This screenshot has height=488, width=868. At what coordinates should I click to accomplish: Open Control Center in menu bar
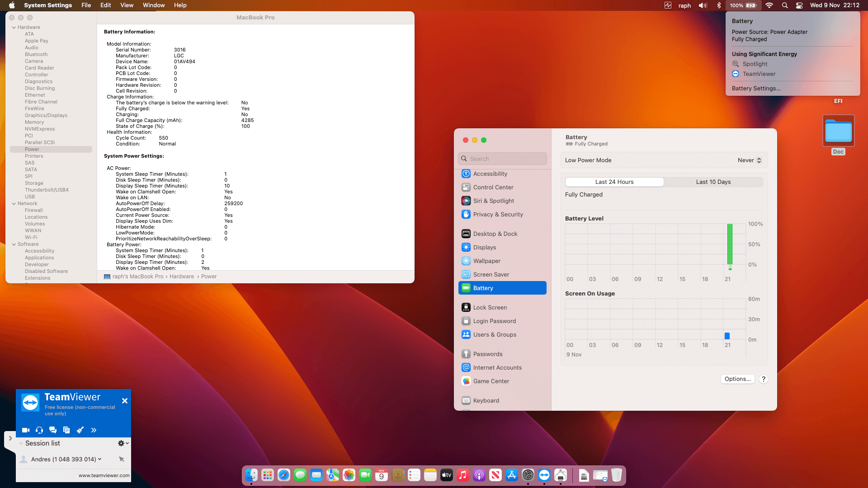click(799, 5)
